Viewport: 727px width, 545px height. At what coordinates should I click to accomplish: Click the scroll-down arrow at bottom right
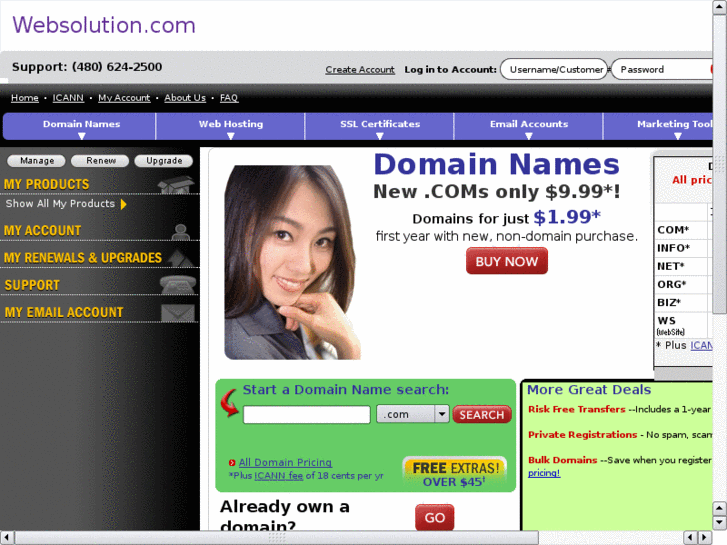click(719, 522)
